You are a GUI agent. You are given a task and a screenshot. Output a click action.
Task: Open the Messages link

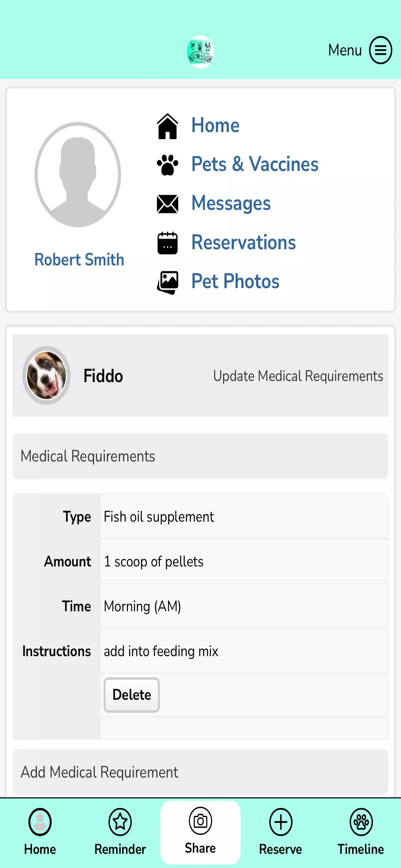tap(231, 203)
